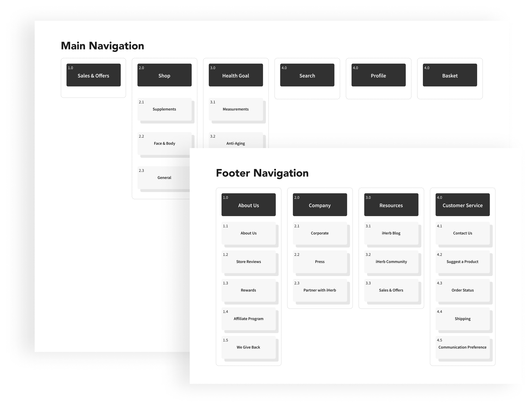The image size is (532, 408).
Task: Open the Health Goal navigation card
Action: point(236,75)
